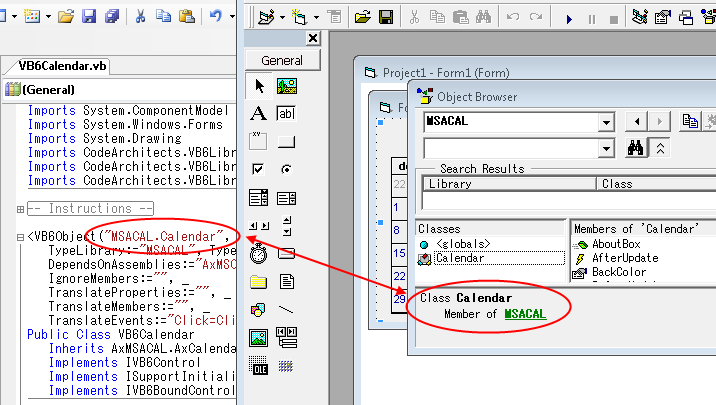Click Save icon in the Visual Studio toolbar
This screenshot has width=716, height=405.
[89, 16]
